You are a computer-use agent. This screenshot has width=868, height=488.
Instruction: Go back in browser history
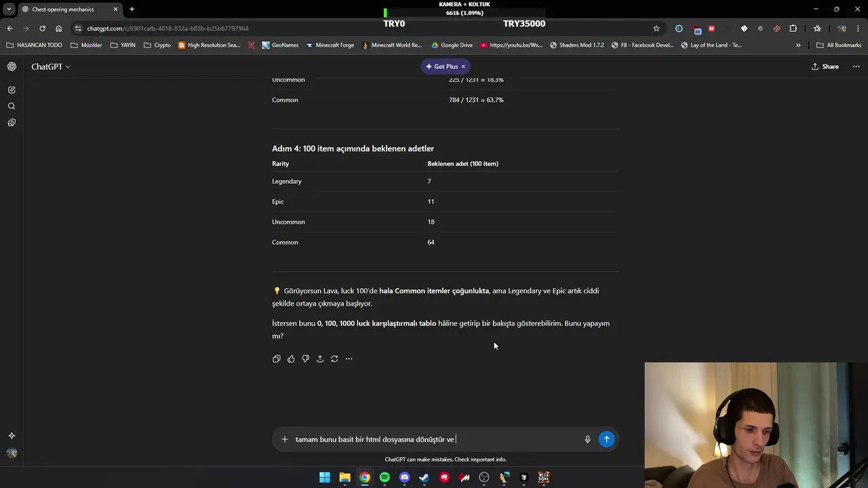9,28
